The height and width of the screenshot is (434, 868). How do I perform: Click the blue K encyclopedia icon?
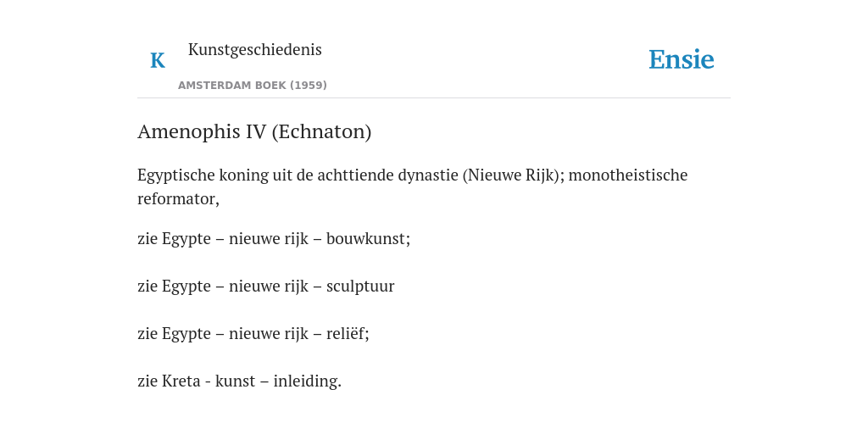click(158, 60)
